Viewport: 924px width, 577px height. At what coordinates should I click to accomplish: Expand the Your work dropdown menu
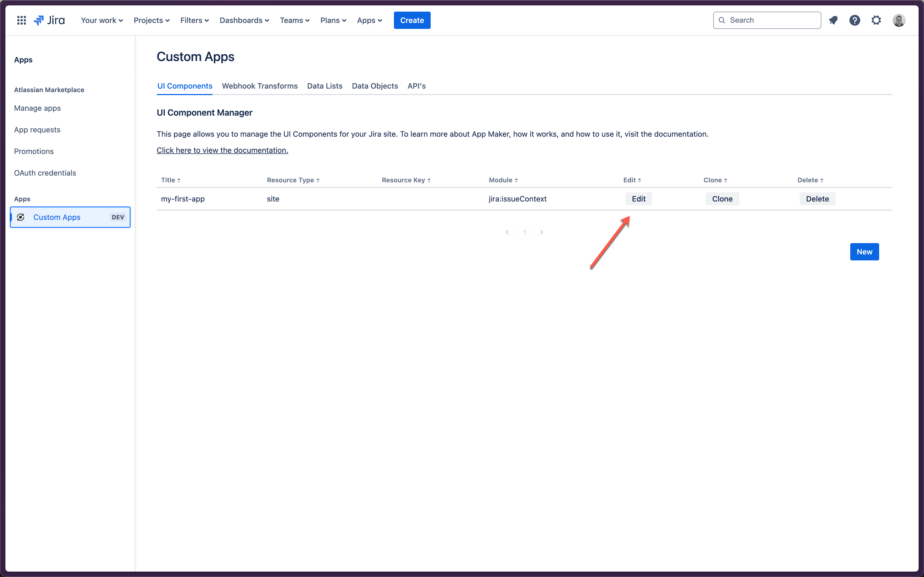coord(101,20)
